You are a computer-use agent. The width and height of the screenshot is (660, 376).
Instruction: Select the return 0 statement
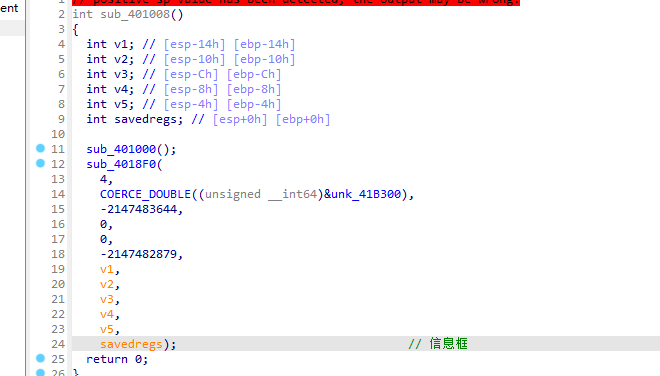pyautogui.click(x=117, y=359)
